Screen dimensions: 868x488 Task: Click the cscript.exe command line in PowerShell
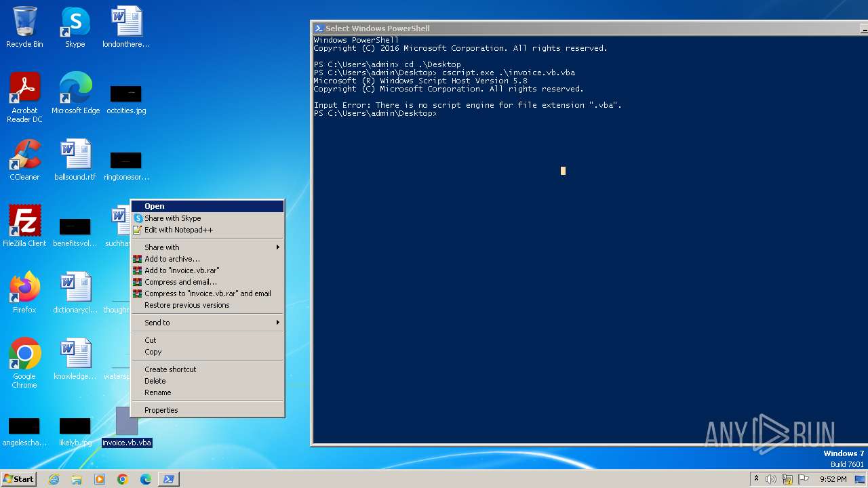[x=444, y=73]
